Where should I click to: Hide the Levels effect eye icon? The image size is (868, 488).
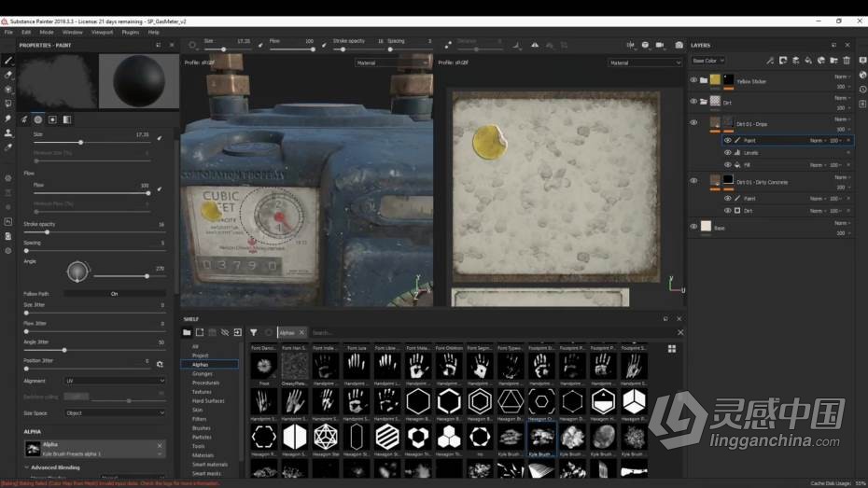tap(727, 153)
